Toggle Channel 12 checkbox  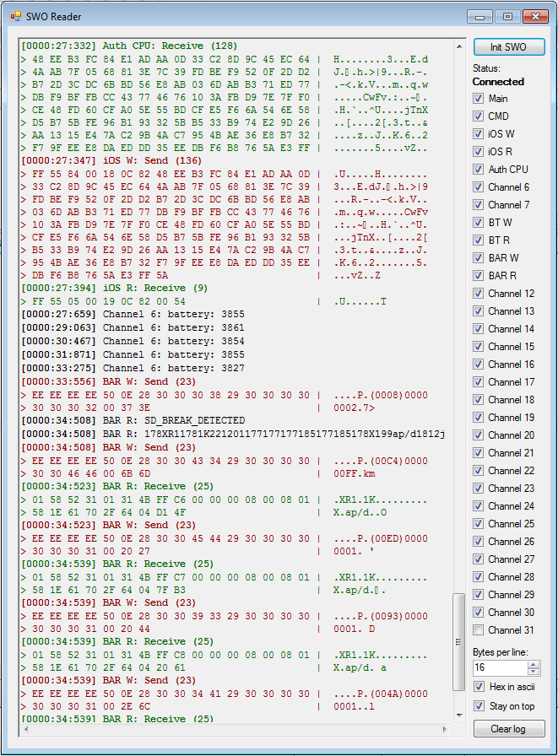coord(478,293)
